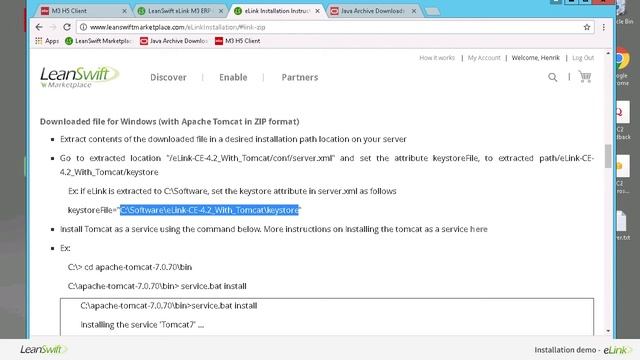This screenshot has height=360, width=640.
Task: Click the 'here' link for Tomcat service instructions
Action: 479,229
